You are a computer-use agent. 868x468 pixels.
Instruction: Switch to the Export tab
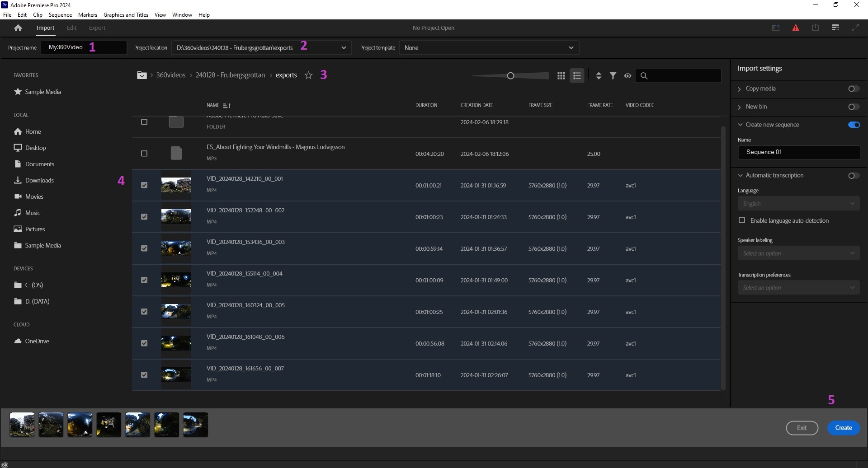click(97, 28)
